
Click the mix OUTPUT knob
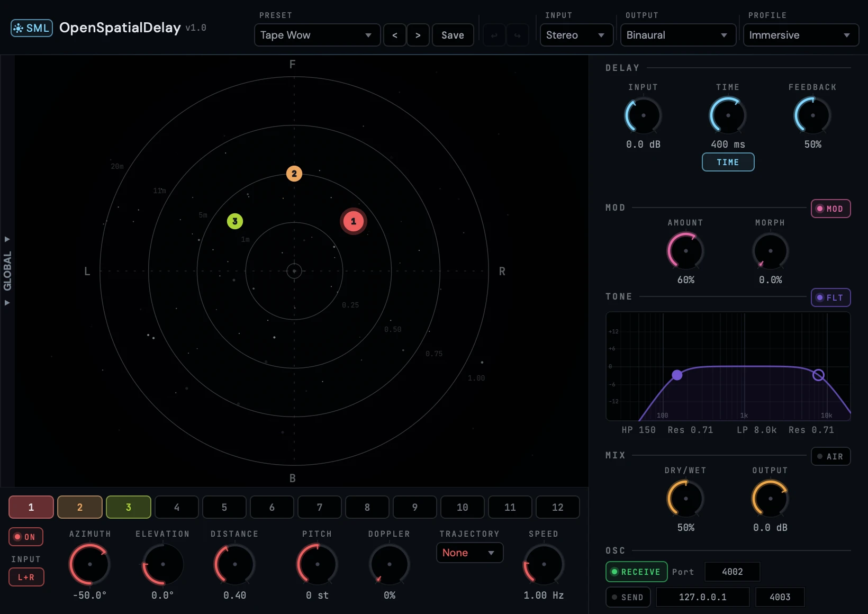click(770, 498)
